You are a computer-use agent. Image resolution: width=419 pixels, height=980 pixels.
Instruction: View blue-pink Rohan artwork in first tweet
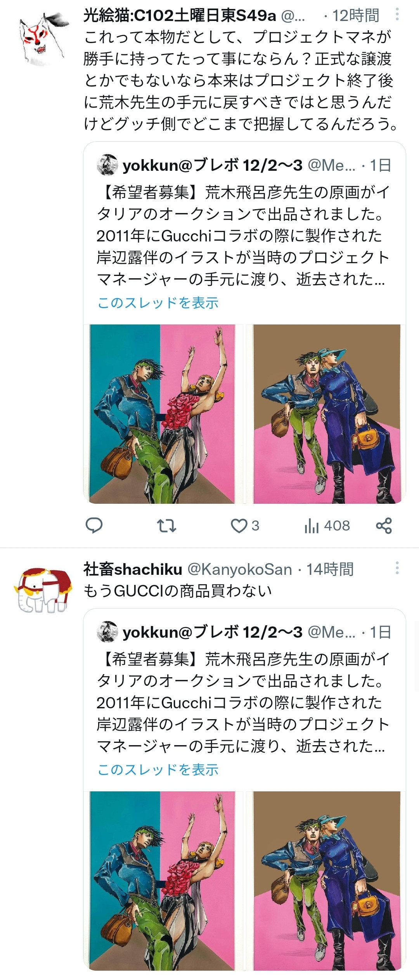(163, 414)
